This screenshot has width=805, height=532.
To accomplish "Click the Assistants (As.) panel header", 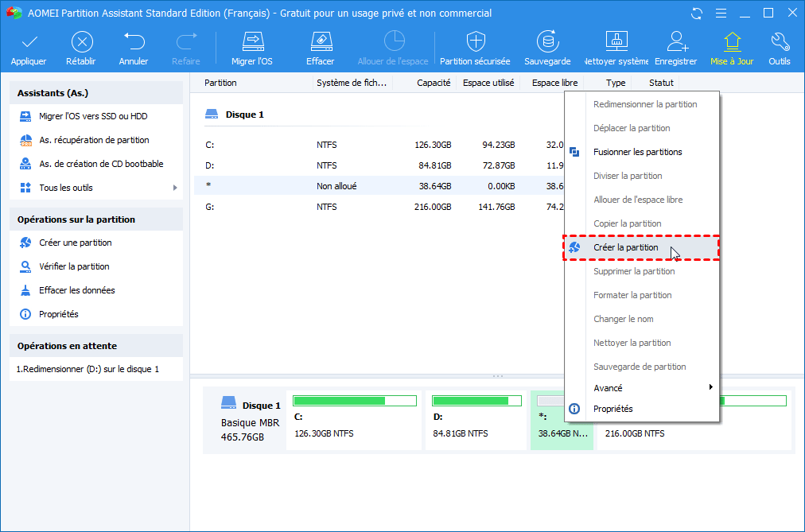I will click(96, 93).
